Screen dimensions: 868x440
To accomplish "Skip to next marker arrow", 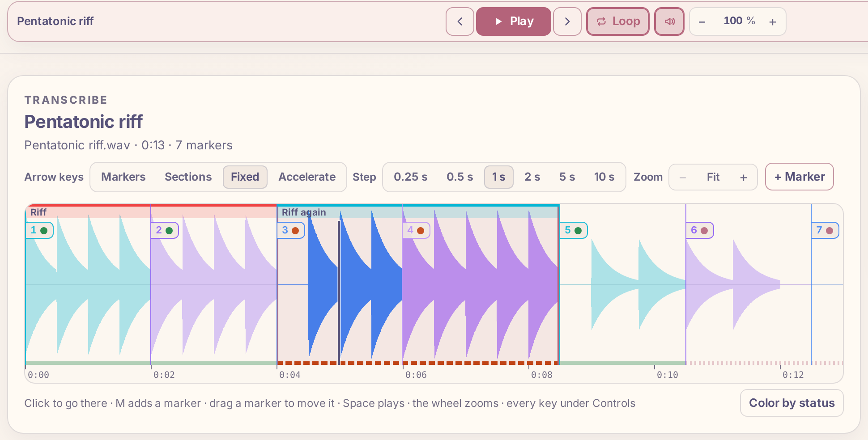I will tap(567, 21).
